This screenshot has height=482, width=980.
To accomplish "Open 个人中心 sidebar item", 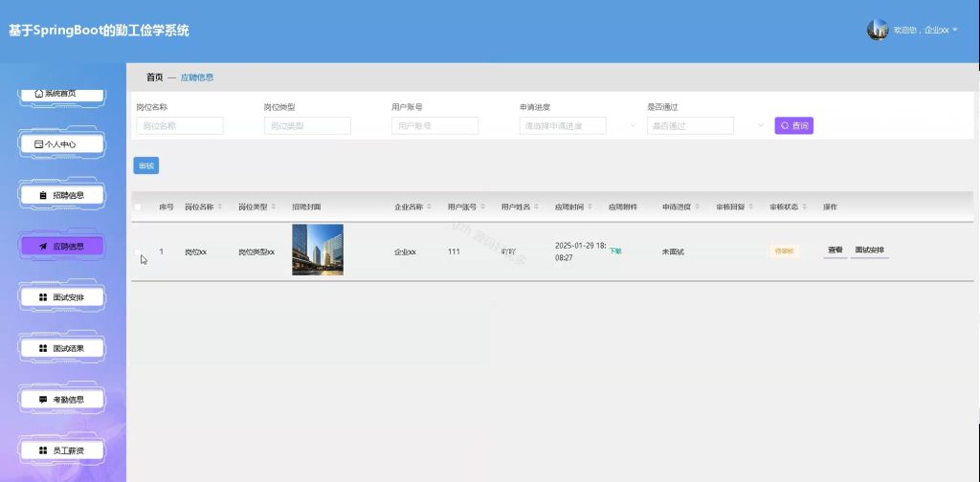I will click(62, 144).
